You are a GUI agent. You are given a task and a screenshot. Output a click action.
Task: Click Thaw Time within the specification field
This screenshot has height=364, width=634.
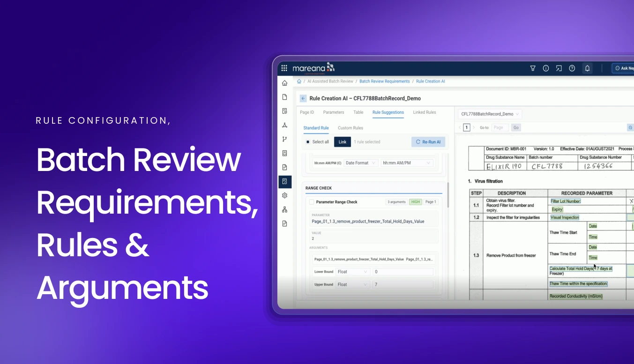578,284
